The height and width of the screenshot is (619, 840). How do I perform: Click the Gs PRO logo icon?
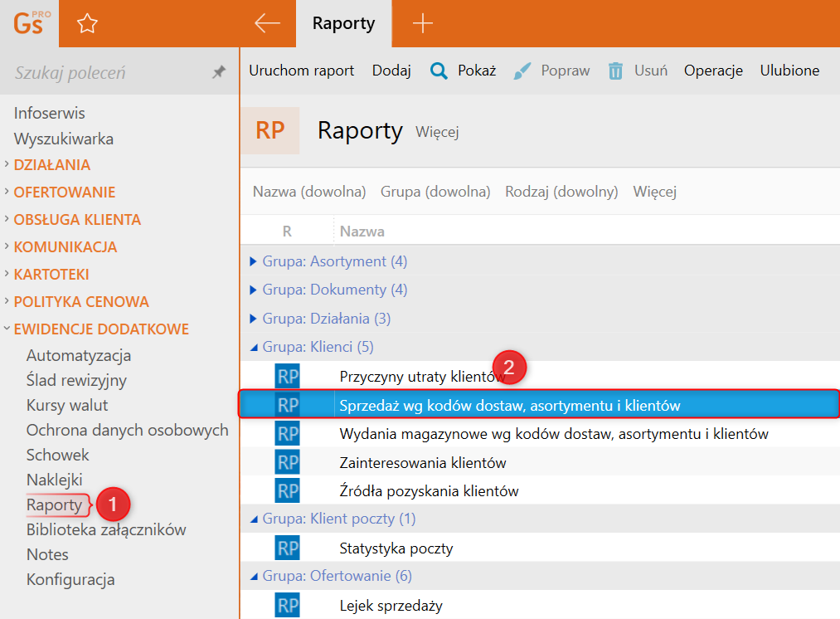coord(31,23)
